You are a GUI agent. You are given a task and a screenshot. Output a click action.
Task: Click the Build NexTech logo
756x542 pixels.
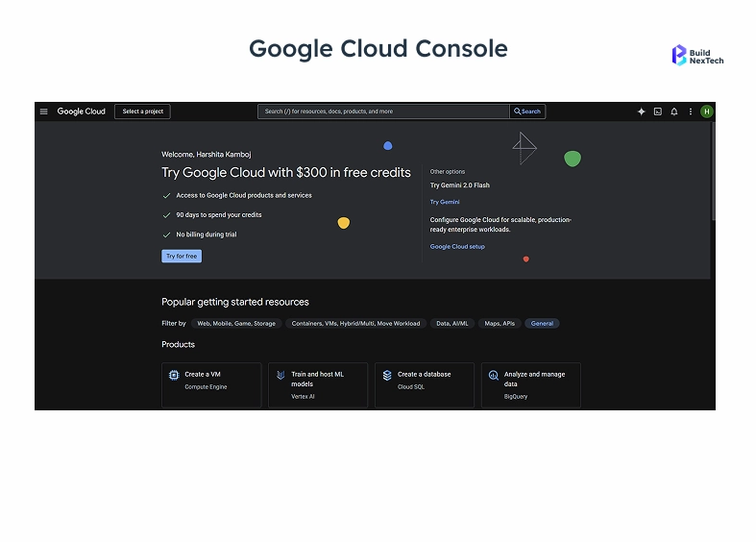[x=698, y=56]
